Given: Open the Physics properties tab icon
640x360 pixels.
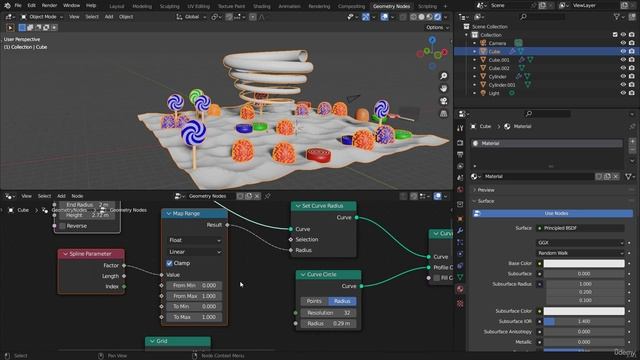Looking at the screenshot, I should pyautogui.click(x=460, y=254).
